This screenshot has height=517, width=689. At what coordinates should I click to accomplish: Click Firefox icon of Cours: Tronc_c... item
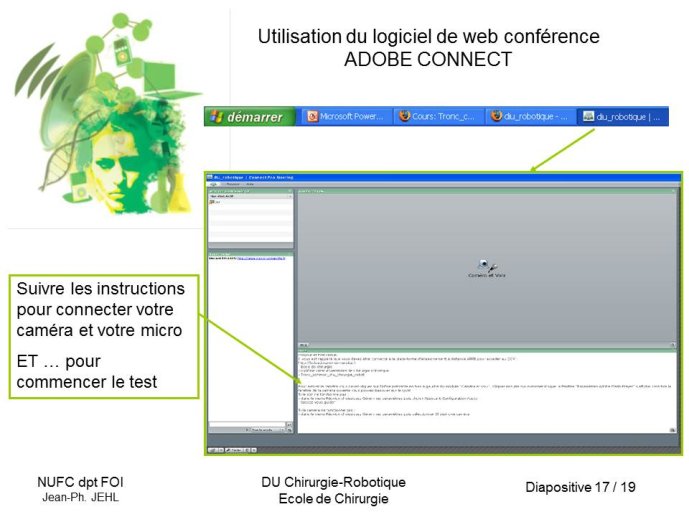404,116
